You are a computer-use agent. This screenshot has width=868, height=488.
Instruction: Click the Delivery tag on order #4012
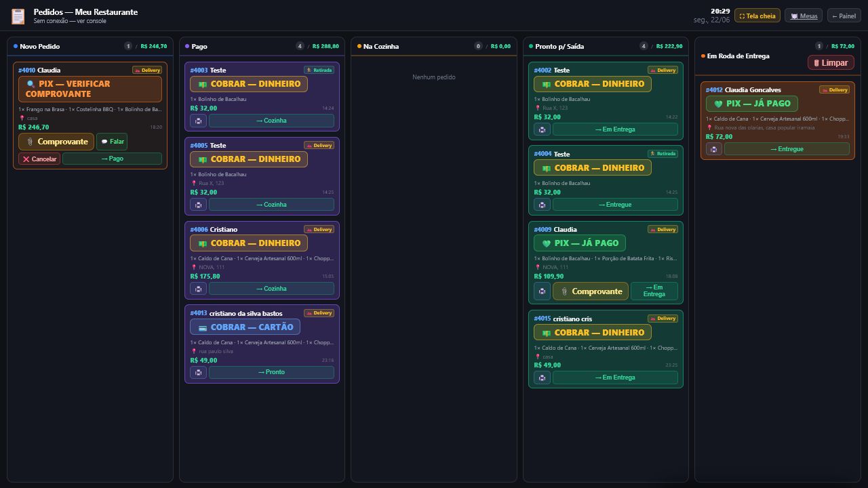pos(834,89)
